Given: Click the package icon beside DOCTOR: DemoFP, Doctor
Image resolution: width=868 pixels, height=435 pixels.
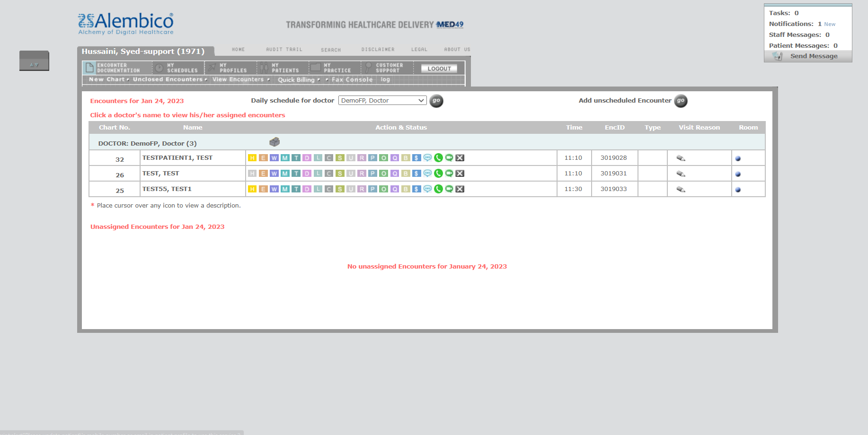Looking at the screenshot, I should 275,142.
